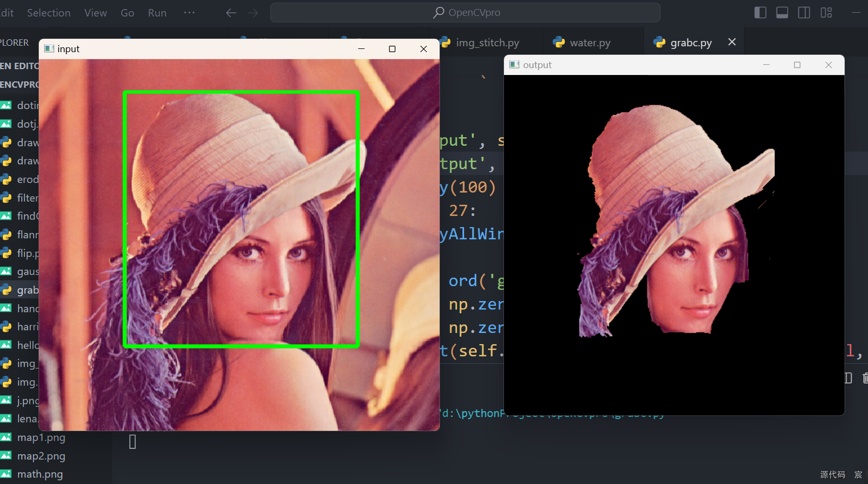The height and width of the screenshot is (484, 868).
Task: Click the find( file image icon
Action: [6, 216]
